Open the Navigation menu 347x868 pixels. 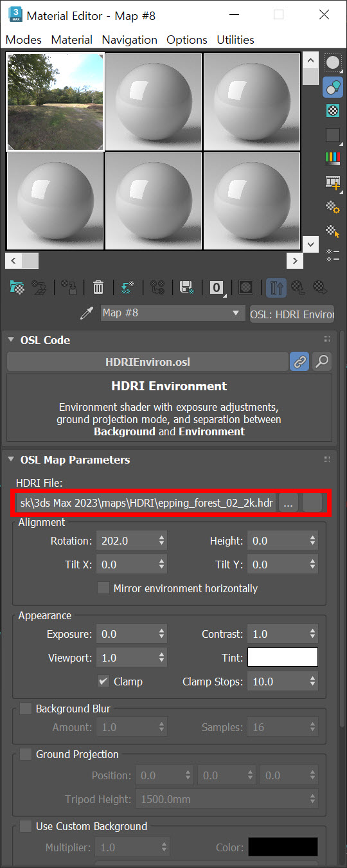[129, 40]
